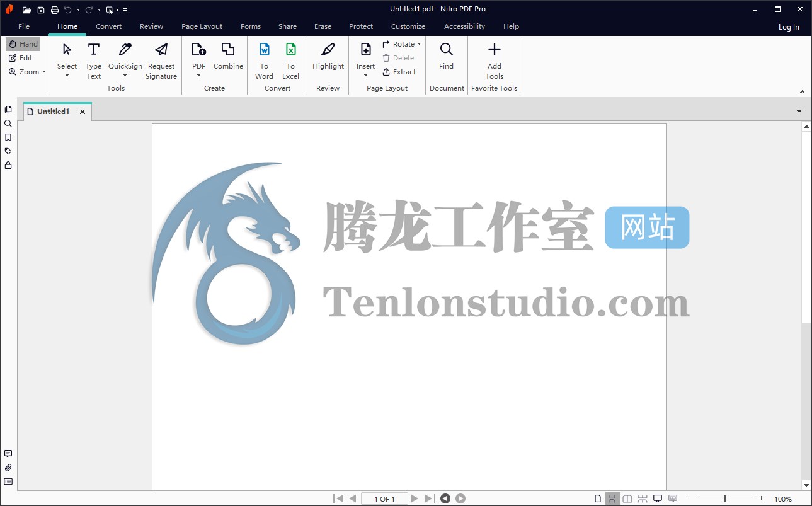Viewport: 812px width, 506px height.
Task: Enable facing pages view
Action: [627, 498]
